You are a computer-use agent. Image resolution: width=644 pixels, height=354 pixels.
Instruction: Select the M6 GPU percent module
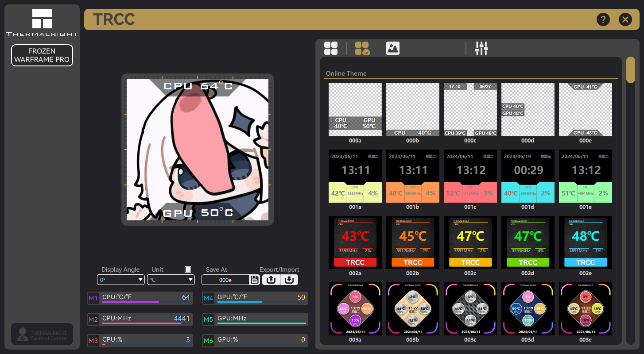(x=208, y=341)
